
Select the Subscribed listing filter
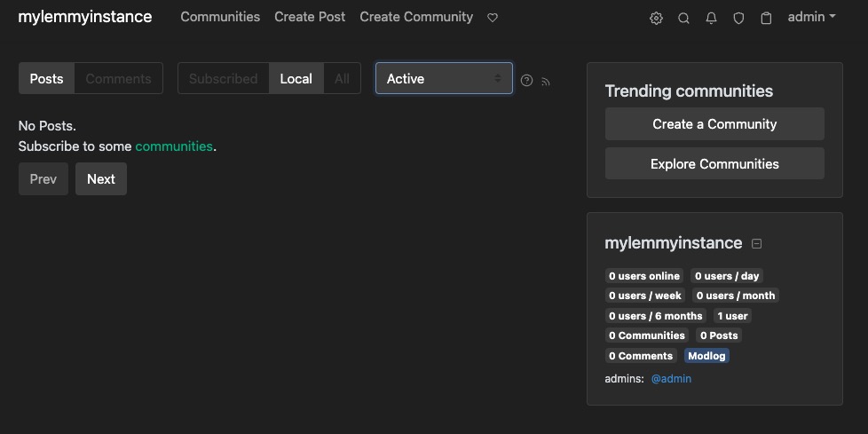tap(223, 78)
